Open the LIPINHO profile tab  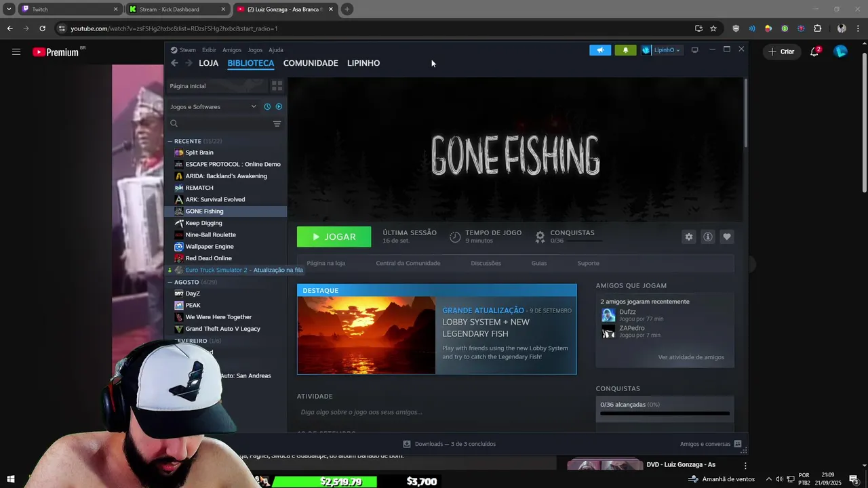363,63
